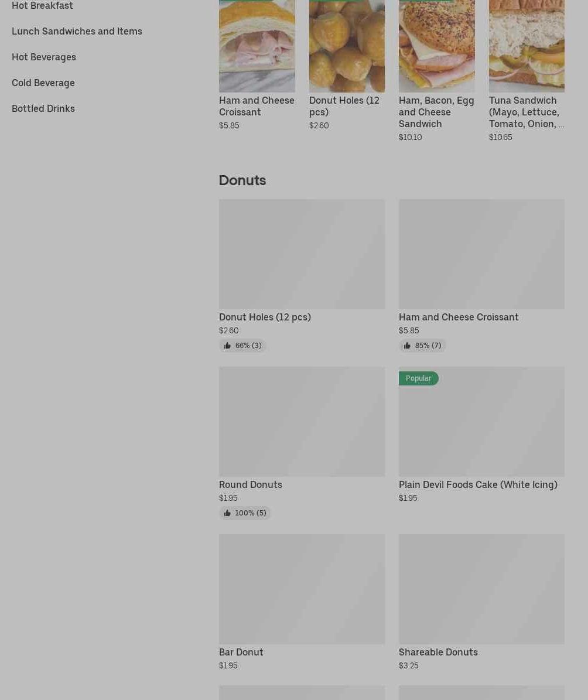Image resolution: width=588 pixels, height=700 pixels.
Task: Select Donut Holes (12 pcs) in Donuts section
Action: [x=265, y=317]
